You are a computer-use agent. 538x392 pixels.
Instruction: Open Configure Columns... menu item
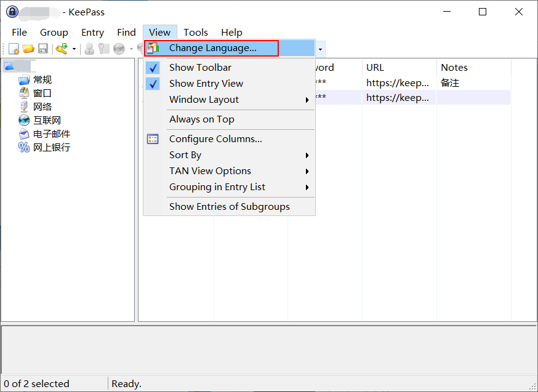tap(229, 139)
